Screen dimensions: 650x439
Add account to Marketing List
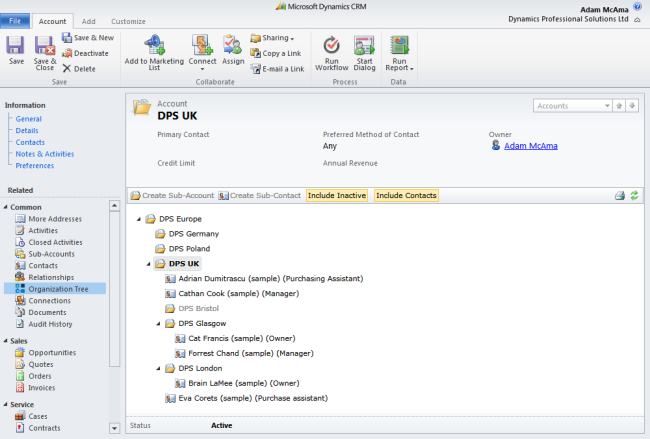(x=154, y=53)
